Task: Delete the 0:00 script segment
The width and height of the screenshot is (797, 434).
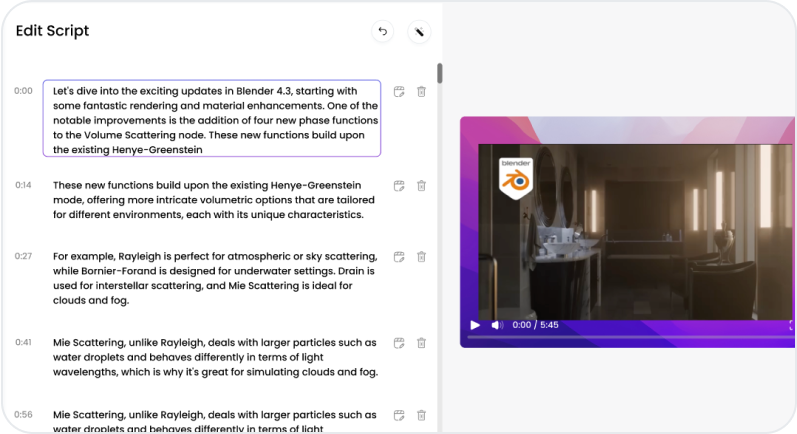Action: coord(421,91)
